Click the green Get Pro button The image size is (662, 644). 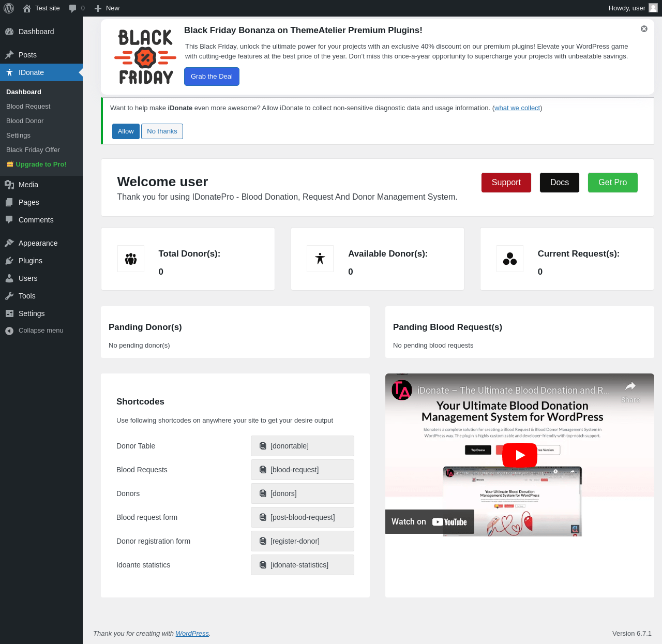point(613,183)
